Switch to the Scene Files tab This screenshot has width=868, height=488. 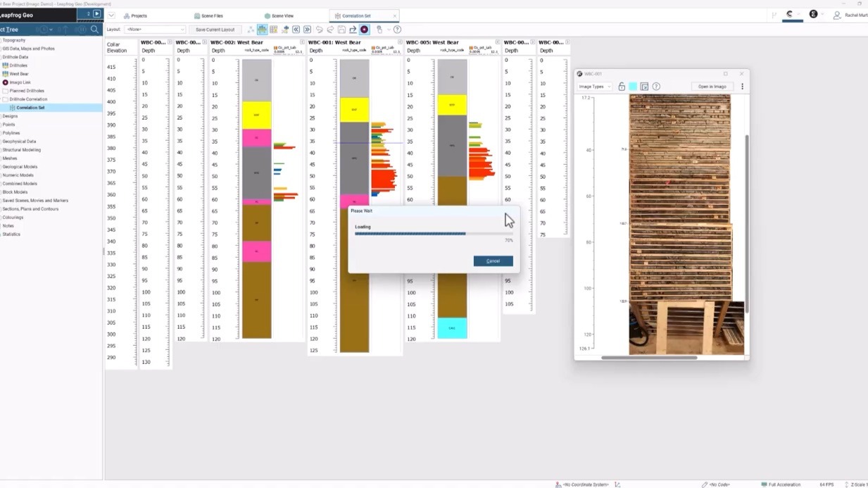coord(208,15)
